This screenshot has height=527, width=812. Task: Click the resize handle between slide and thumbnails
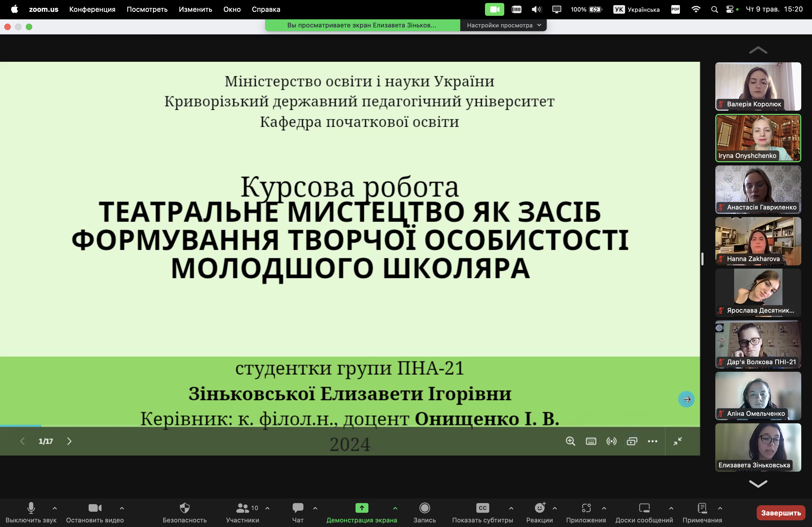tap(702, 259)
